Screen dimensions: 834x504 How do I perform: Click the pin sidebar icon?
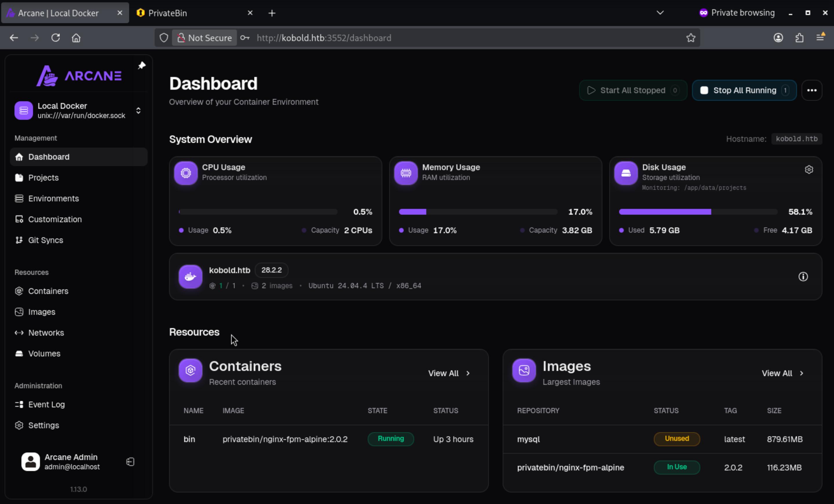tap(142, 65)
